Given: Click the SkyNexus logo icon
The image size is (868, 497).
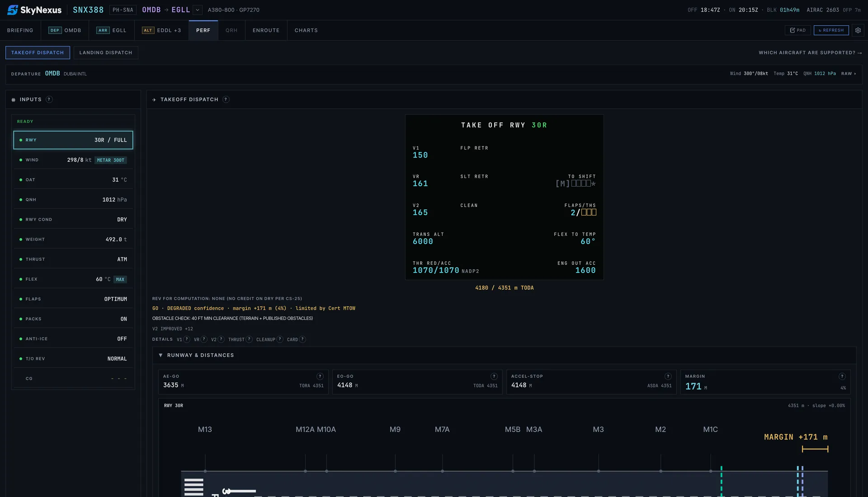Looking at the screenshot, I should click(x=13, y=10).
